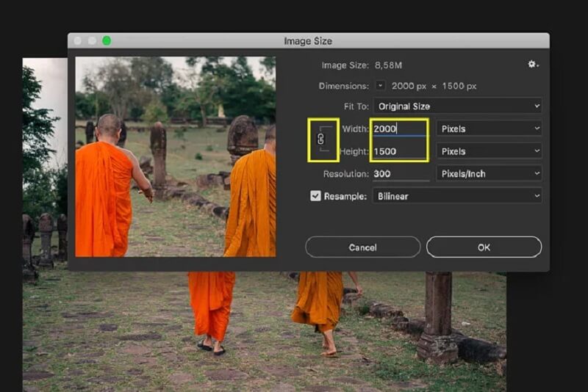Open the Height units Pixels dropdown

pyautogui.click(x=489, y=151)
